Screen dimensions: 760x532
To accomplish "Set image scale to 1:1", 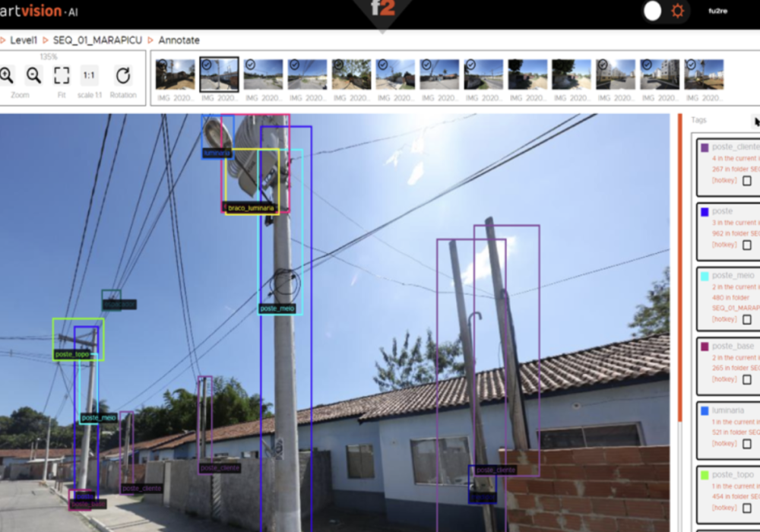I will coord(89,75).
